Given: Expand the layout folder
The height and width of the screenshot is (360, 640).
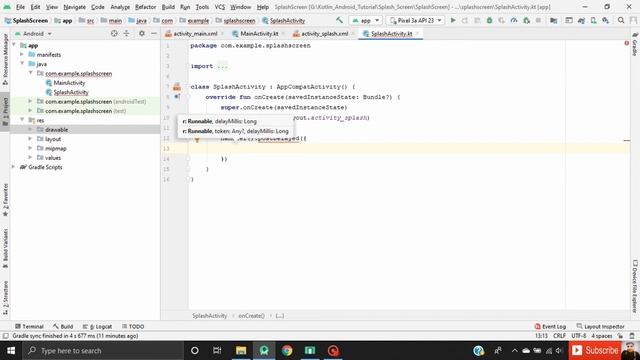Looking at the screenshot, I should point(30,139).
